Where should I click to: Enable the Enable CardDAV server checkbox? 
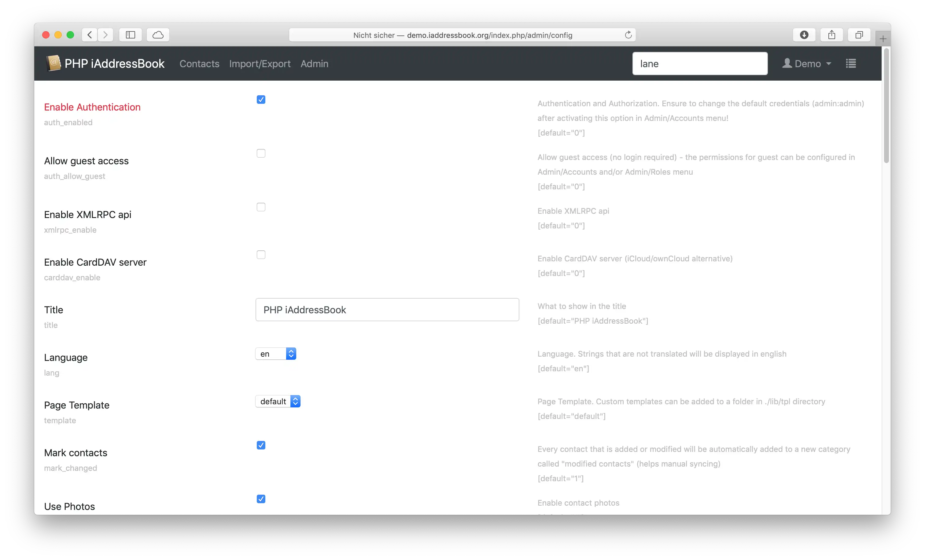point(261,255)
